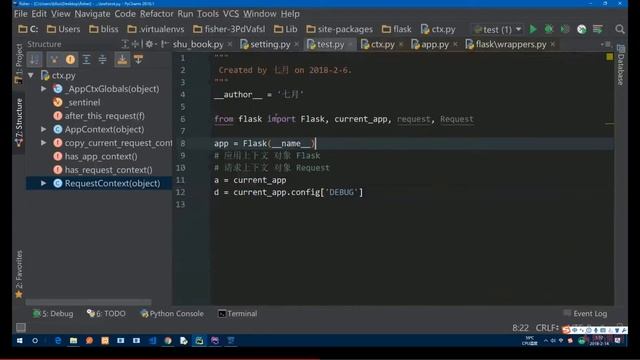Collapse the ctx.py root node
The height and width of the screenshot is (360, 640).
tap(31, 75)
